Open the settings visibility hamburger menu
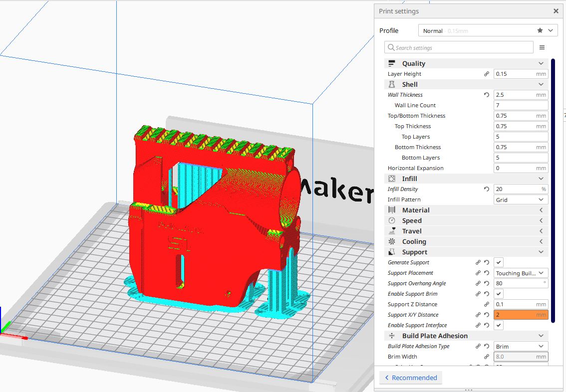The height and width of the screenshot is (392, 566). click(x=542, y=47)
